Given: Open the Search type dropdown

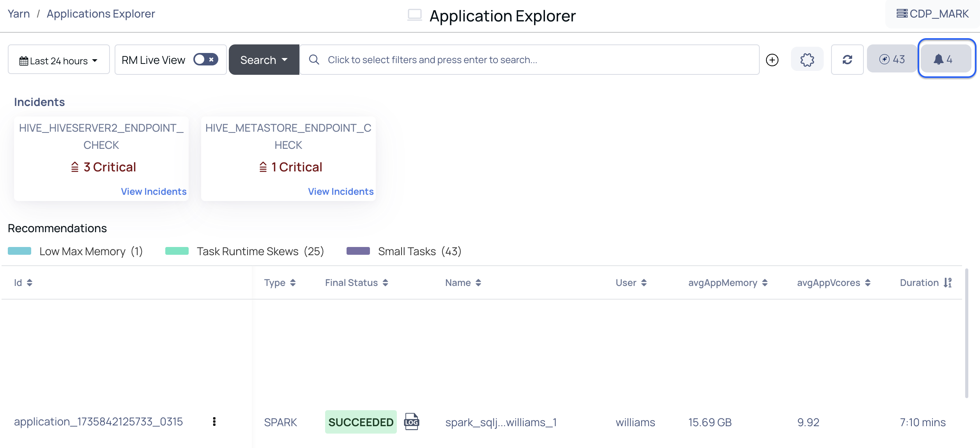Looking at the screenshot, I should click(x=264, y=60).
